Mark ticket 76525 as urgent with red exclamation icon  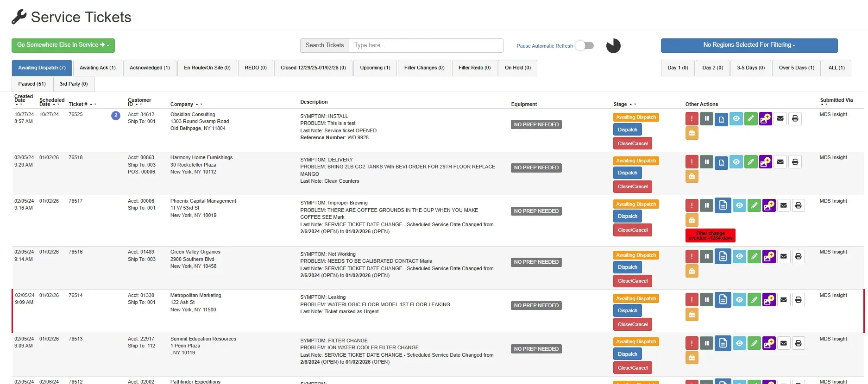(x=692, y=118)
